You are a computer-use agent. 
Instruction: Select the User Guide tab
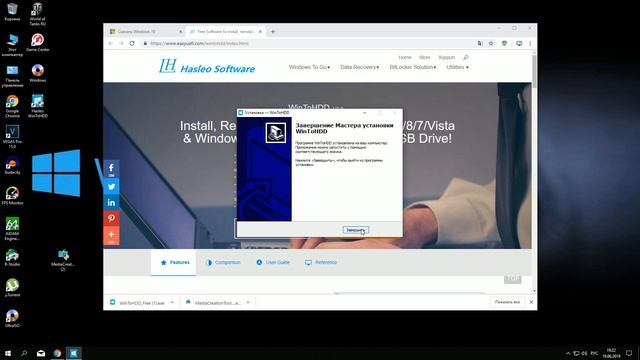pyautogui.click(x=273, y=262)
